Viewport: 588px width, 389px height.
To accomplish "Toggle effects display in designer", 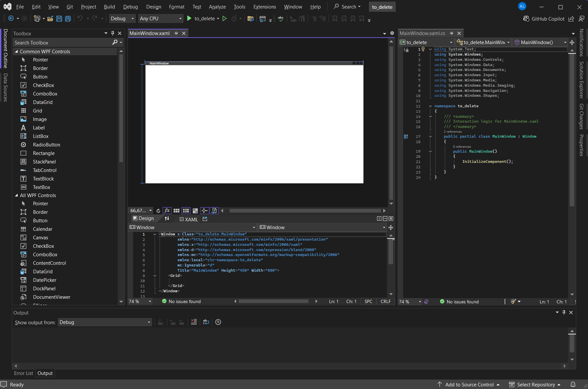I will [167, 211].
